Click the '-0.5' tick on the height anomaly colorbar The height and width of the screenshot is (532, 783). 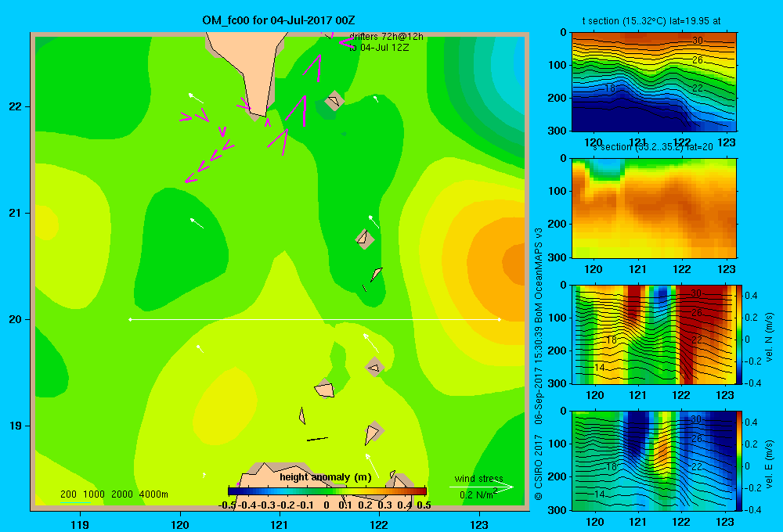(228, 505)
